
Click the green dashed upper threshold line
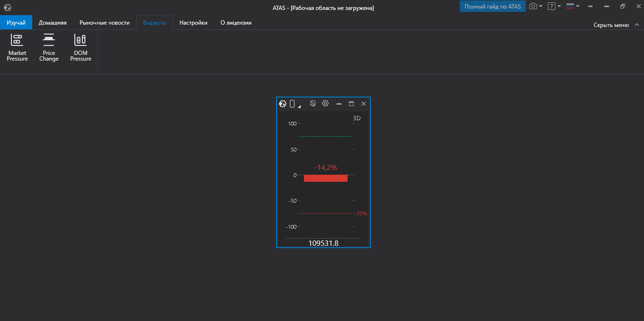coord(325,136)
